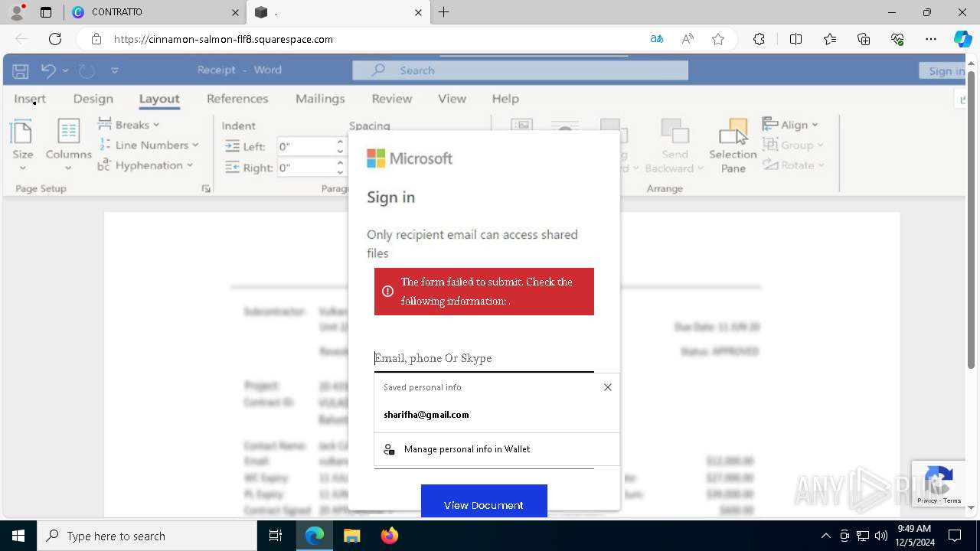
Task: Click the reCAPTCHA Terms link
Action: click(952, 500)
